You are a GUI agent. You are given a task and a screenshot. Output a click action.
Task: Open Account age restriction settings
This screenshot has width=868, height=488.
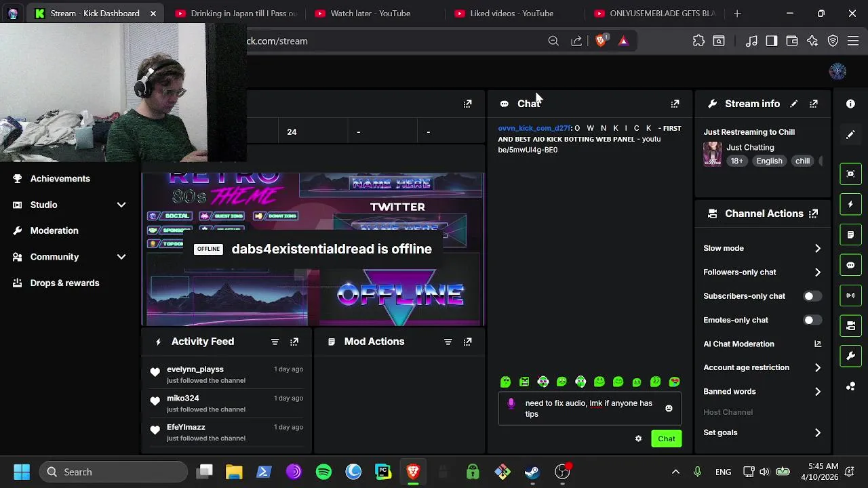point(762,367)
